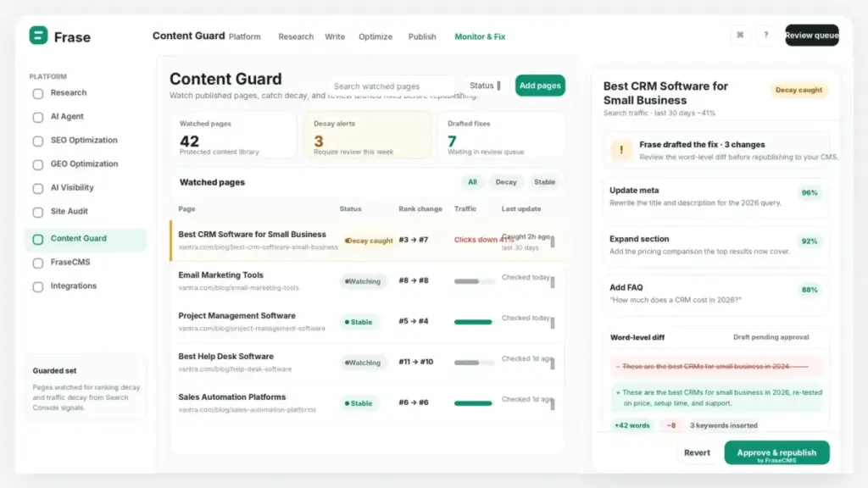Open row menu for Sales Automation Platforms row
This screenshot has height=488, width=868.
click(553, 404)
